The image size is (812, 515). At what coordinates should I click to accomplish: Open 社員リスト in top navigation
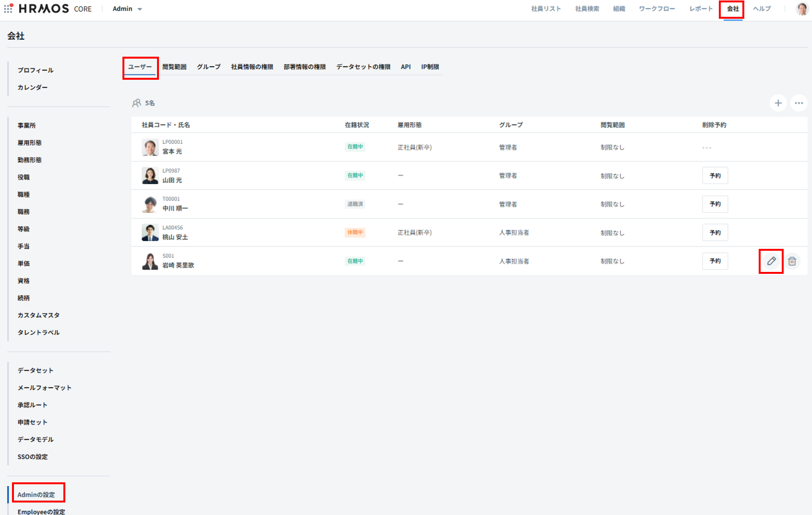[x=546, y=9]
